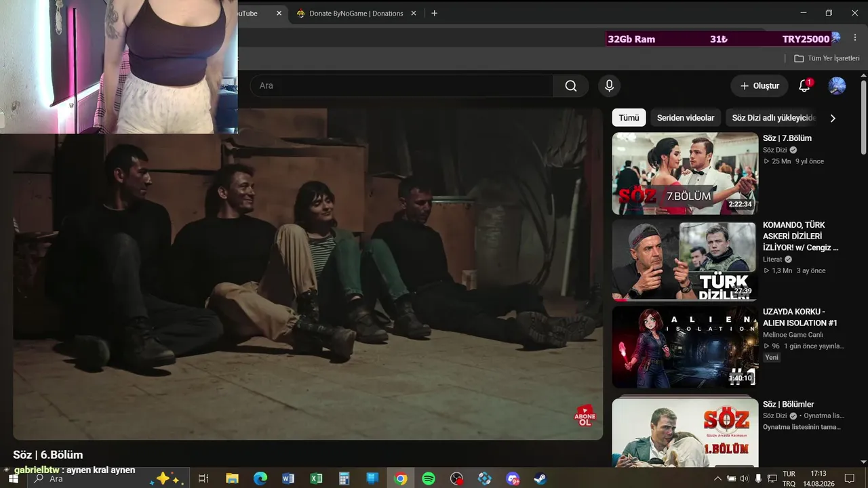Open the UZAYDA KORKU - ALIEN ISOLATION #1 title
868x488 pixels.
tap(800, 317)
